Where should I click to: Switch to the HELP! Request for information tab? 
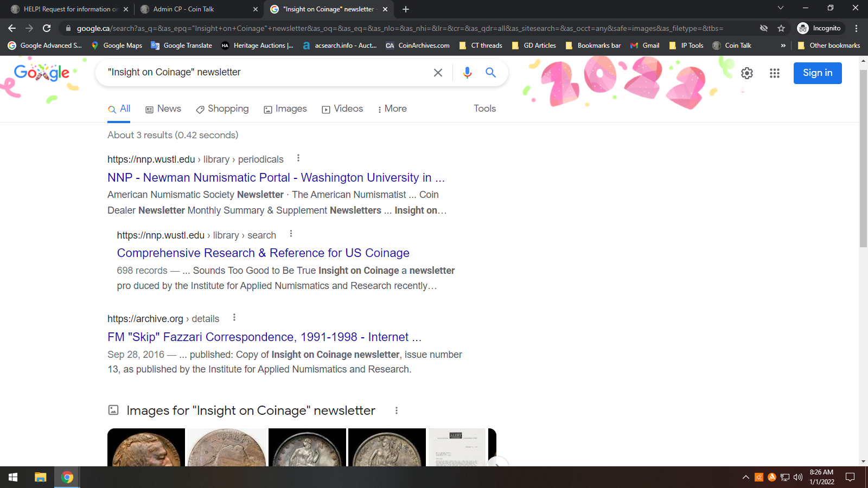[x=71, y=9]
